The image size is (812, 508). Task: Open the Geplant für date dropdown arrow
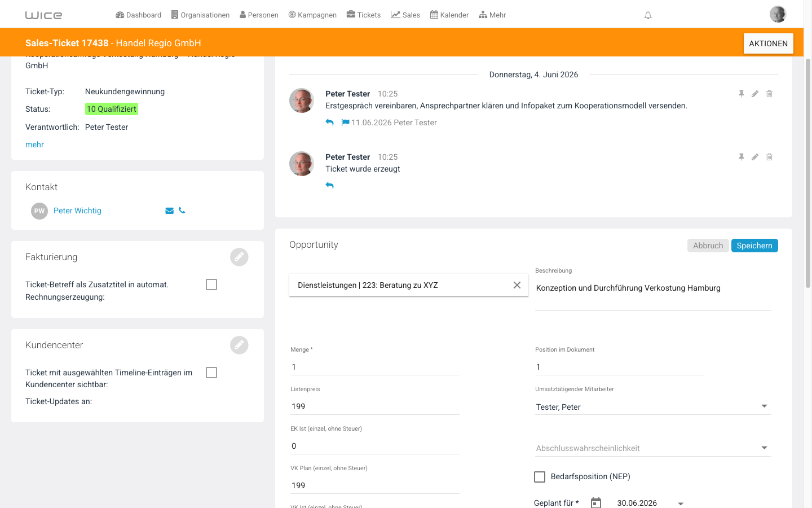tap(681, 503)
